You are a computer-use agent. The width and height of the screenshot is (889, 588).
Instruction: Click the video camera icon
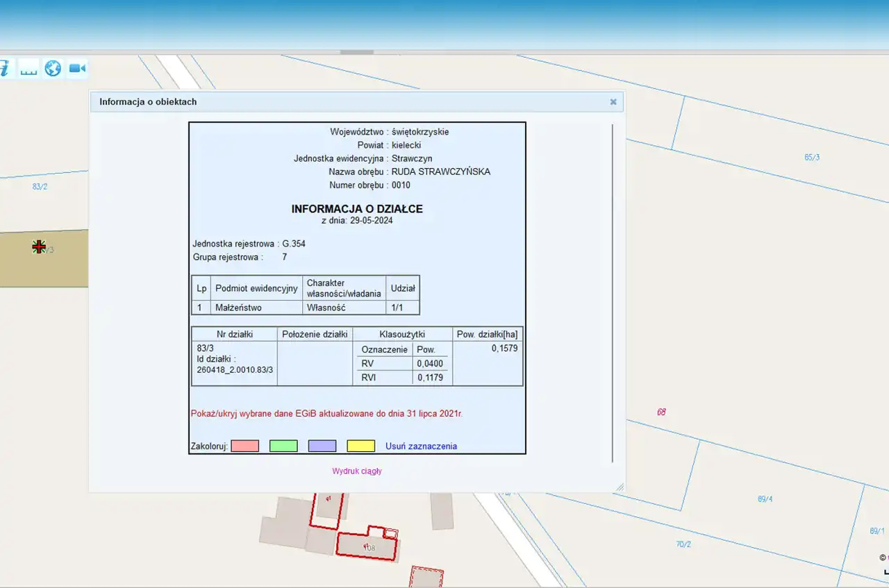pyautogui.click(x=77, y=68)
